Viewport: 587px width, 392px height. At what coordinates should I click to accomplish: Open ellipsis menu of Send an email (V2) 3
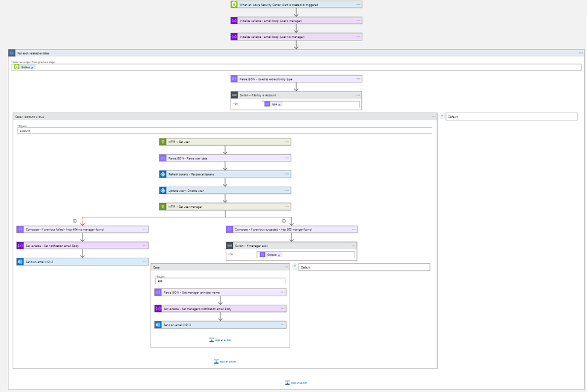282,325
